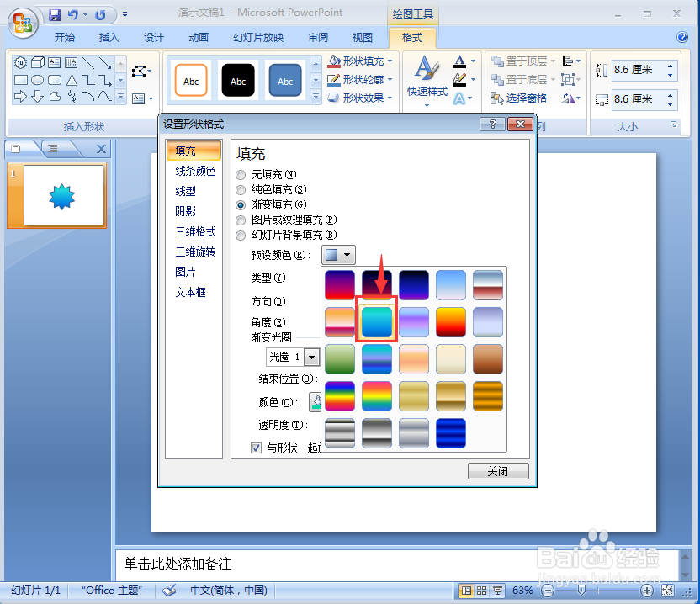Start slide show from status bar

click(x=497, y=591)
